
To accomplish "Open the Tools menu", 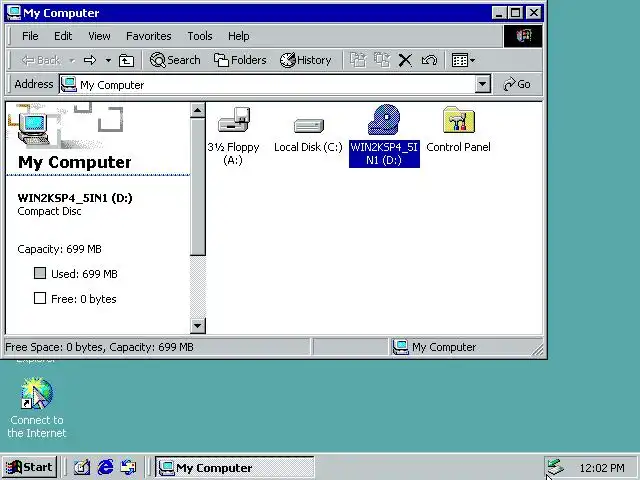I will [x=200, y=36].
